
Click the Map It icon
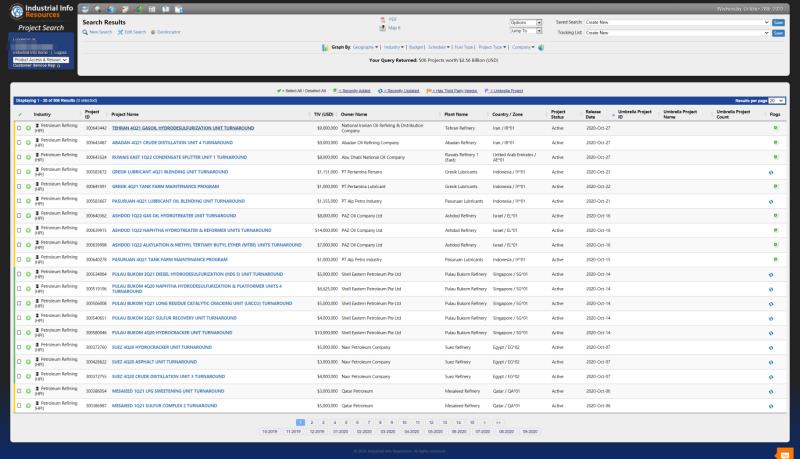[383, 28]
